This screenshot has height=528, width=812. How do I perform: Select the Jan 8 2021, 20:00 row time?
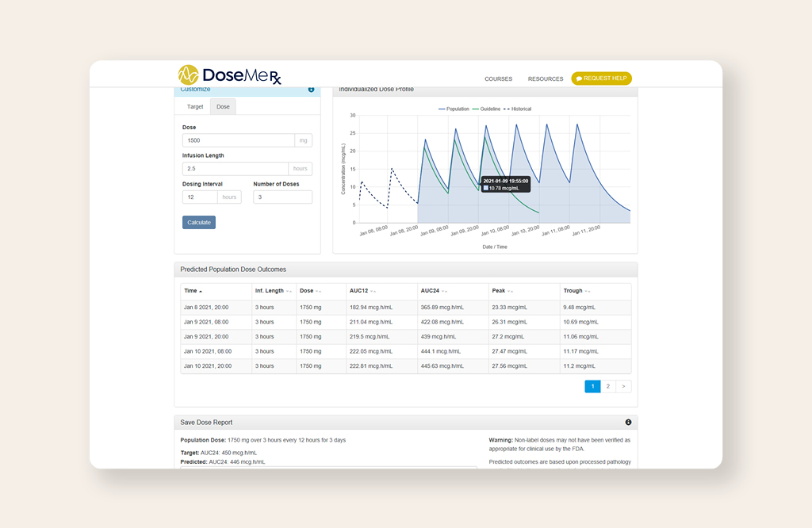tap(206, 308)
